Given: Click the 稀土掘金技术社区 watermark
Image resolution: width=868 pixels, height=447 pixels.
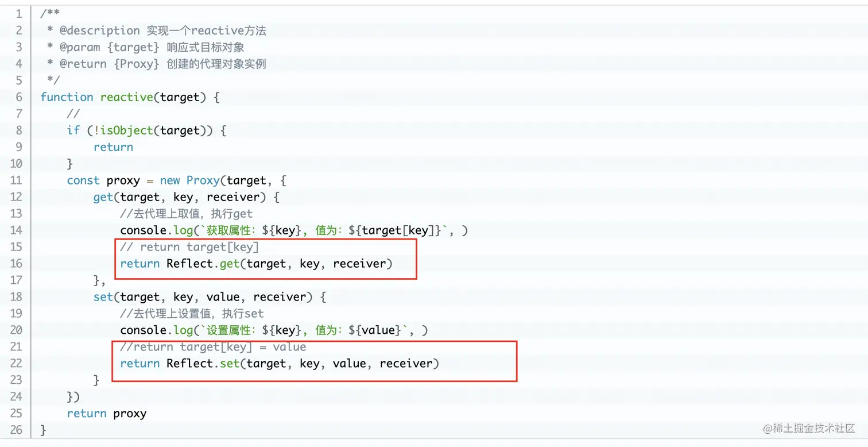Looking at the screenshot, I should (x=809, y=429).
